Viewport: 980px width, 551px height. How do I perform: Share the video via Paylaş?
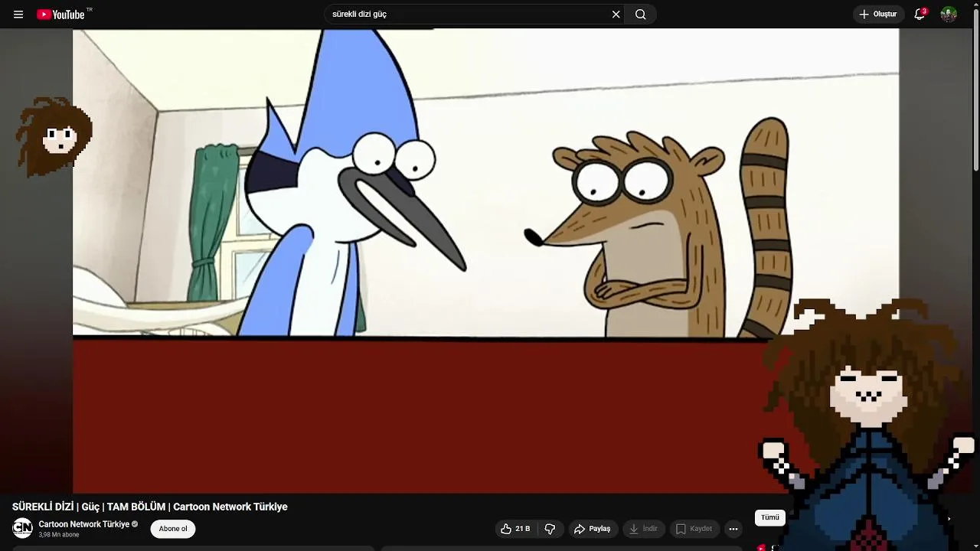click(x=593, y=529)
